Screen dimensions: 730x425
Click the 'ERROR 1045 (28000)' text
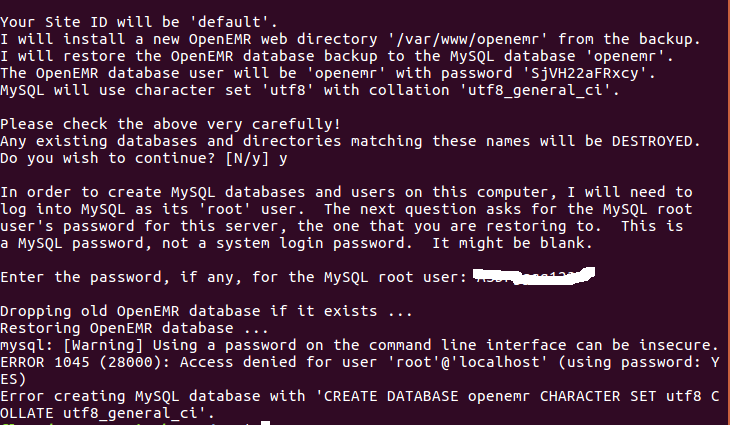click(x=85, y=362)
